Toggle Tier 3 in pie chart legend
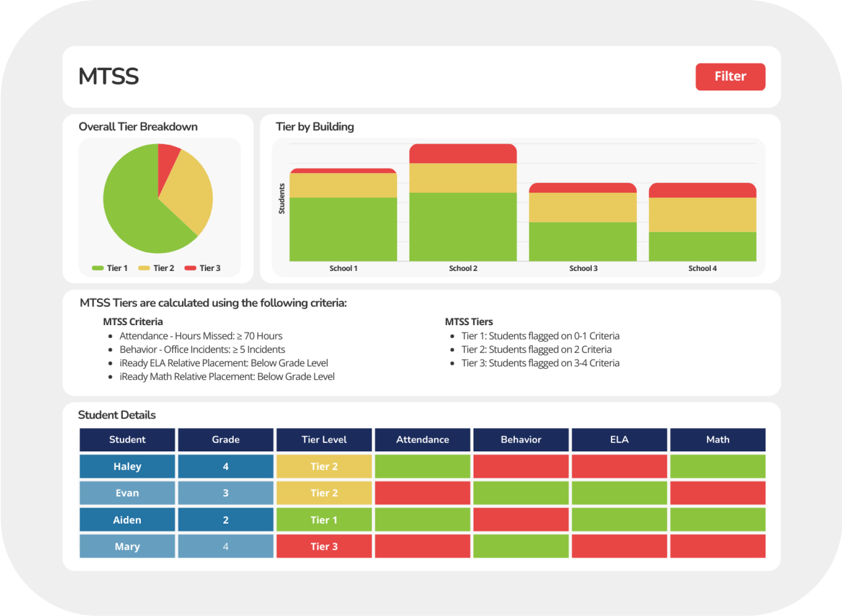The image size is (842, 616). tap(203, 268)
